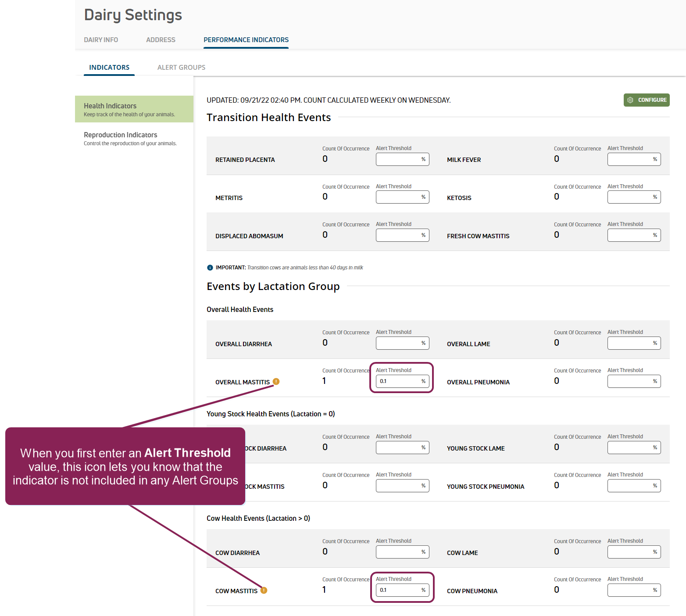
Task: Open the Address tab
Action: [x=161, y=40]
